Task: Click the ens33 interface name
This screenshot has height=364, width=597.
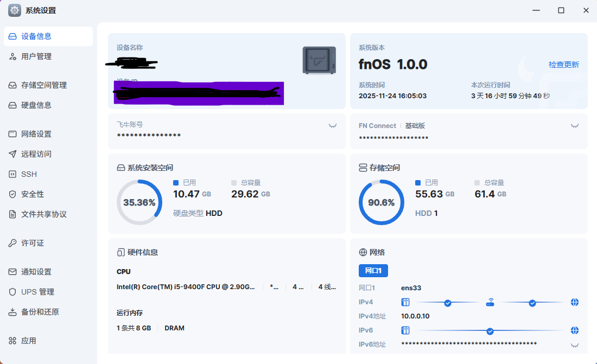Action: [411, 288]
